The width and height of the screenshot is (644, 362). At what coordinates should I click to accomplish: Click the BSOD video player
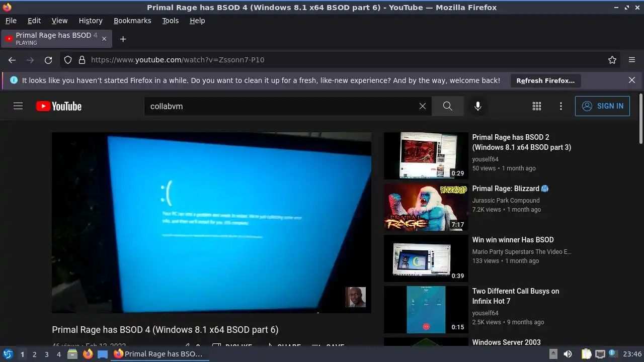211,223
